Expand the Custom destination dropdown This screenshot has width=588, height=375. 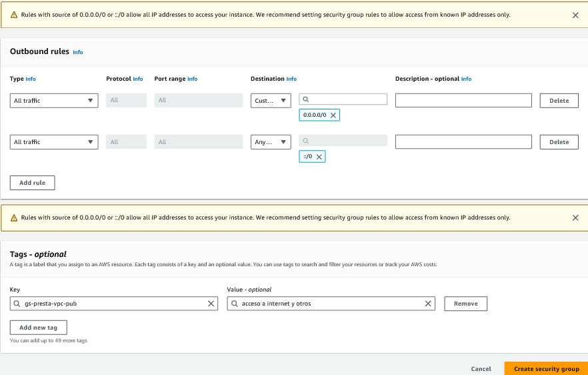271,101
